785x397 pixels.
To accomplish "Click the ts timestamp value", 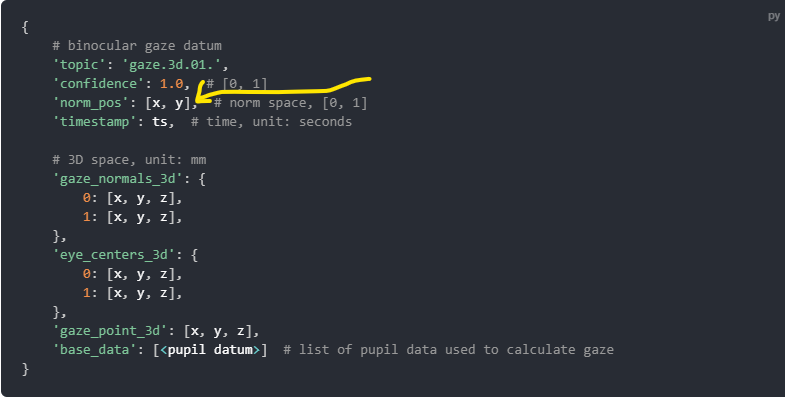I will coord(160,122).
